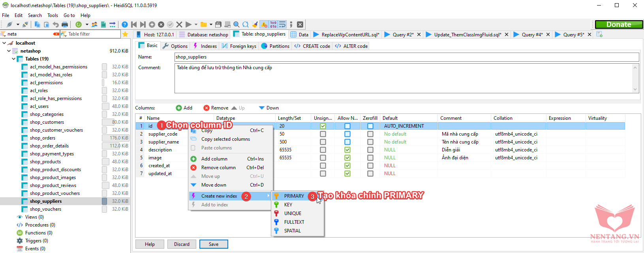Click the magnifier find text icon

click(236, 25)
